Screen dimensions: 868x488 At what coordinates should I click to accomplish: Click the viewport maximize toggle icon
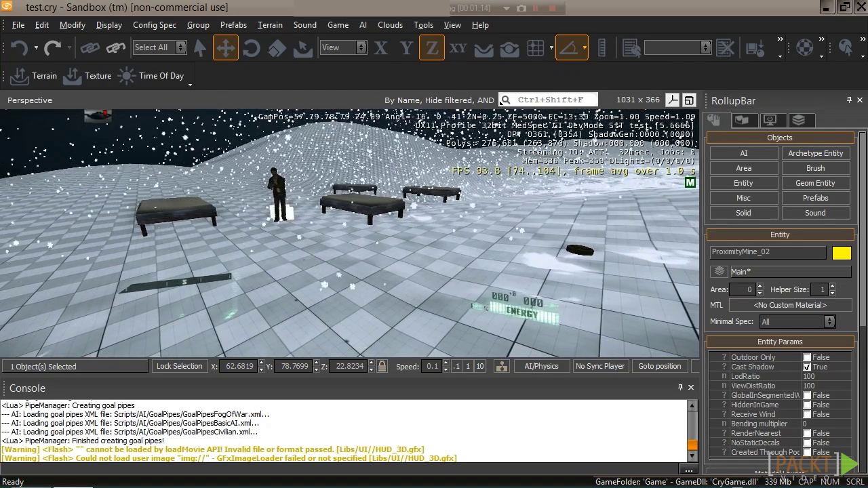point(689,100)
